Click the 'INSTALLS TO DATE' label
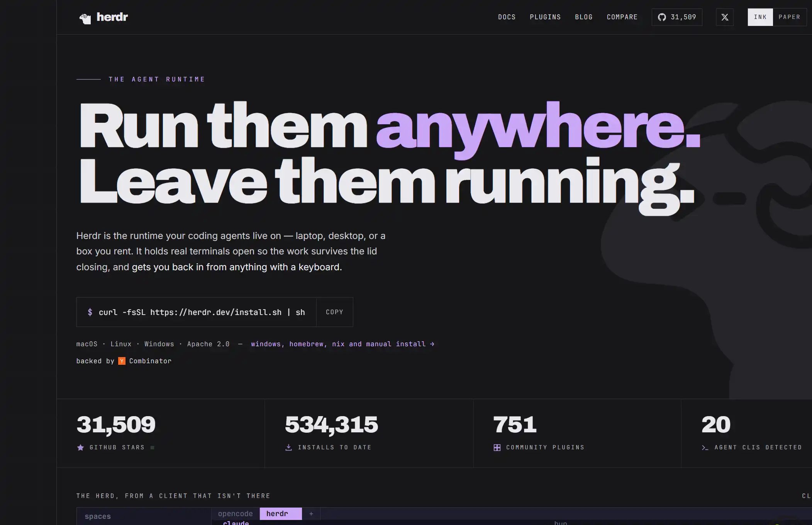Image resolution: width=812 pixels, height=525 pixels. point(335,447)
